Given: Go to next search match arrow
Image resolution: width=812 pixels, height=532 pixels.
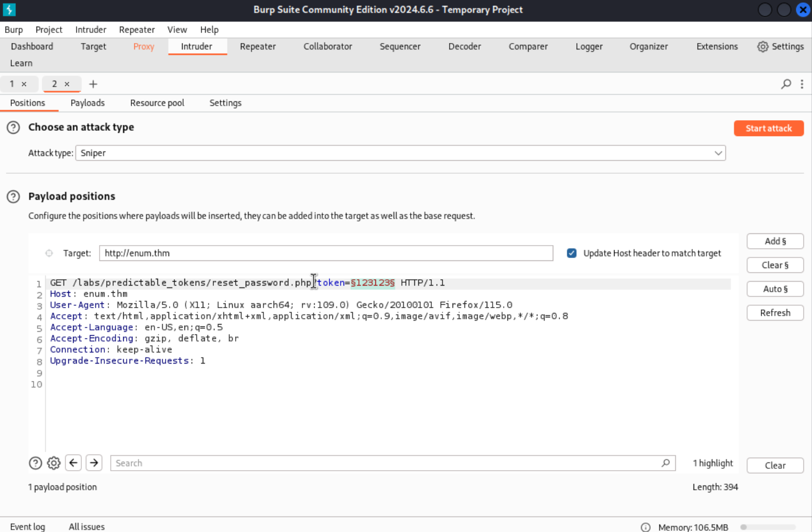Looking at the screenshot, I should pyautogui.click(x=94, y=463).
